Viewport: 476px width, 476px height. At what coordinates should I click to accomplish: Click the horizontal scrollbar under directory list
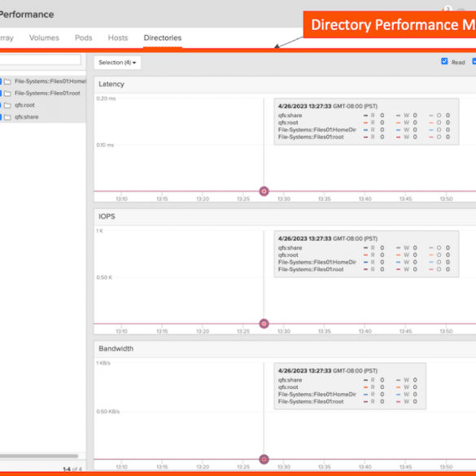39,456
